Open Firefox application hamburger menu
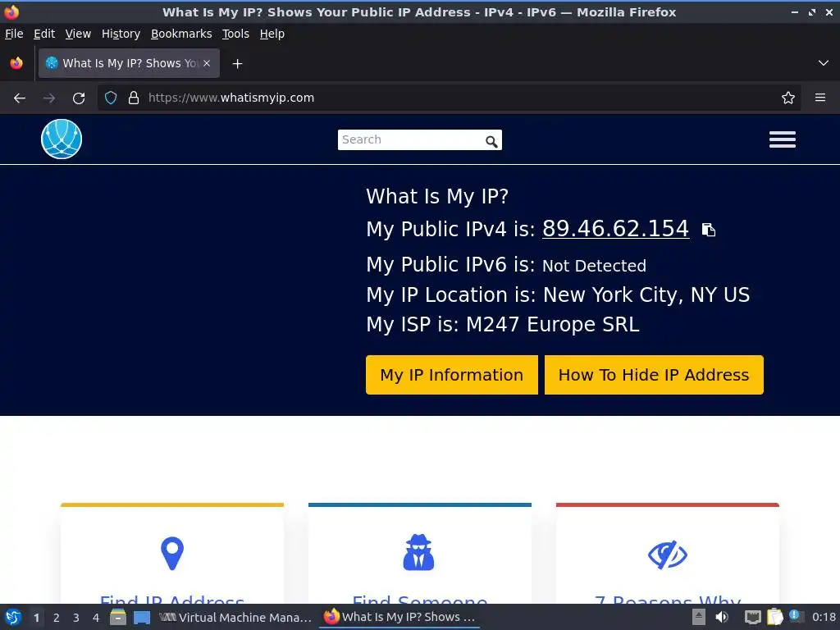Screen dimensions: 840x630 tap(820, 98)
